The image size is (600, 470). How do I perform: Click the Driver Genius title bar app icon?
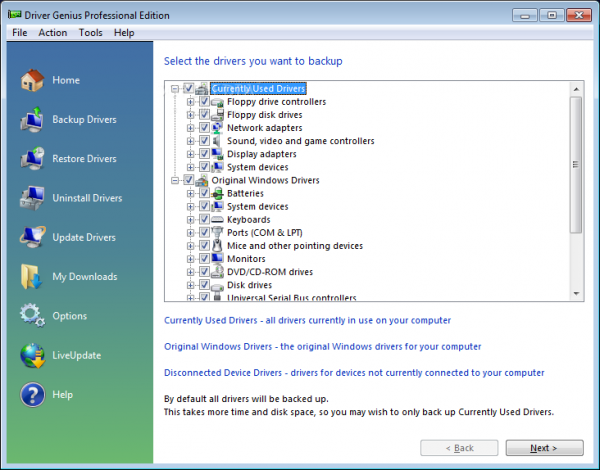tap(15, 15)
